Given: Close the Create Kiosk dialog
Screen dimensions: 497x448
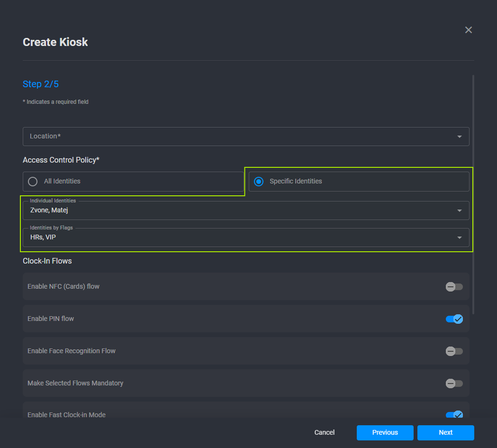Looking at the screenshot, I should click(x=468, y=30).
